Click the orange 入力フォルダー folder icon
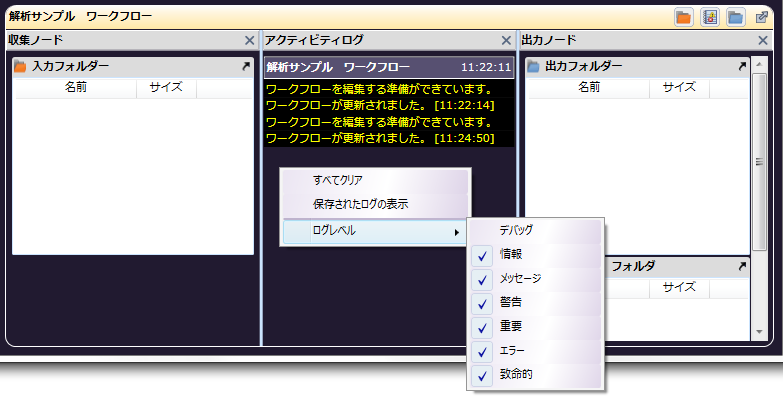Screen dimensions: 783x398 (x=20, y=66)
